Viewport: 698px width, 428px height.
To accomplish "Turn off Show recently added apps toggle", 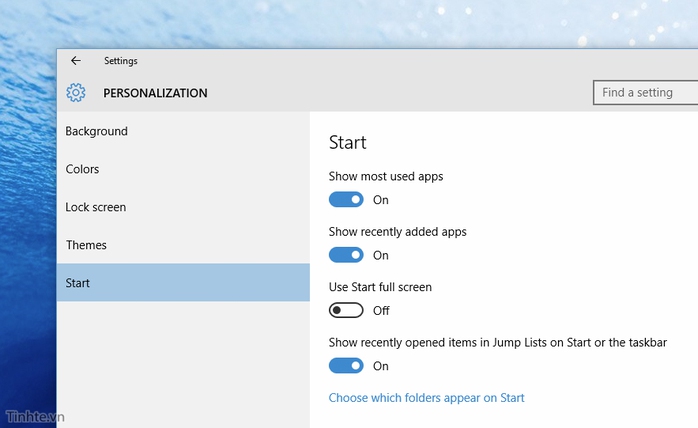I will click(346, 255).
